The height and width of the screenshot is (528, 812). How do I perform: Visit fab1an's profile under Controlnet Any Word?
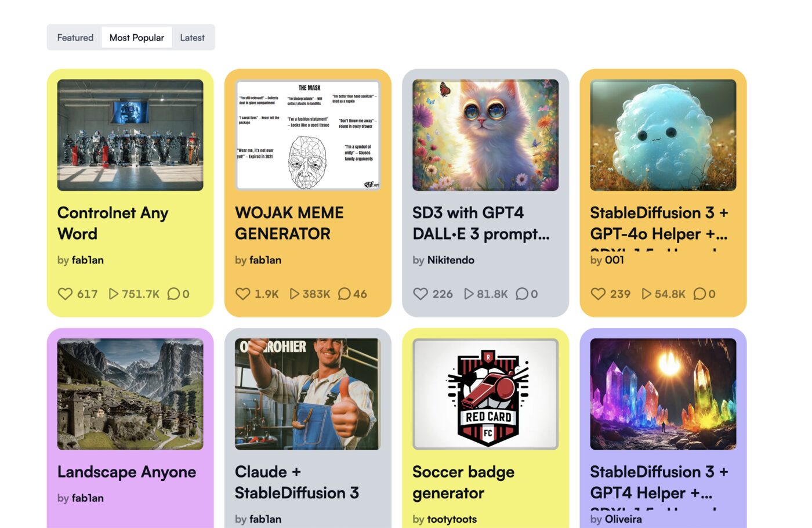(x=88, y=260)
